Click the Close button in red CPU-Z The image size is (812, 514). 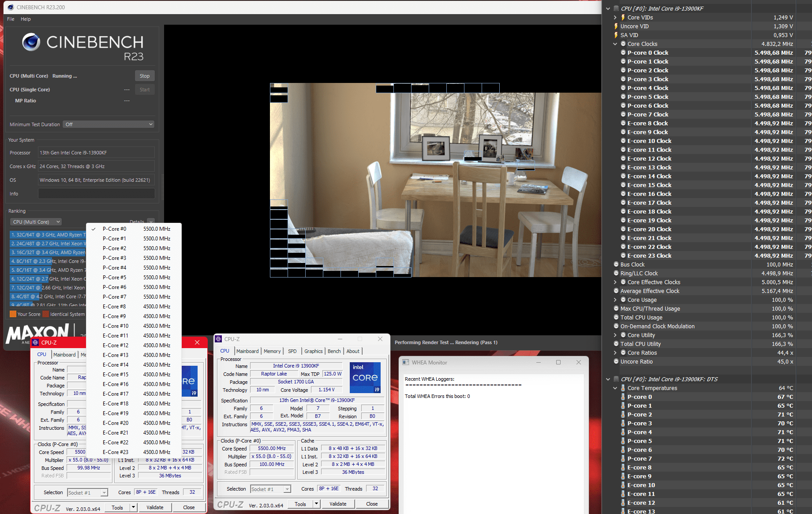tap(189, 507)
